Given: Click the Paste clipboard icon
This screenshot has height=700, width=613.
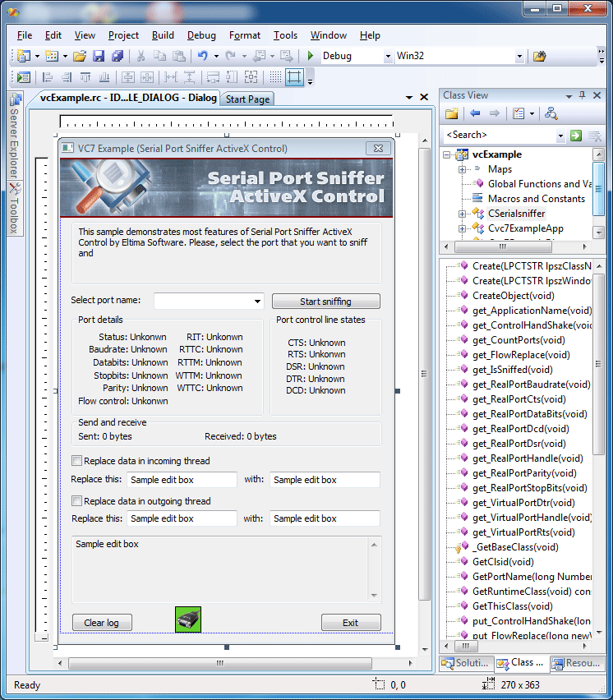Looking at the screenshot, I should 178,56.
